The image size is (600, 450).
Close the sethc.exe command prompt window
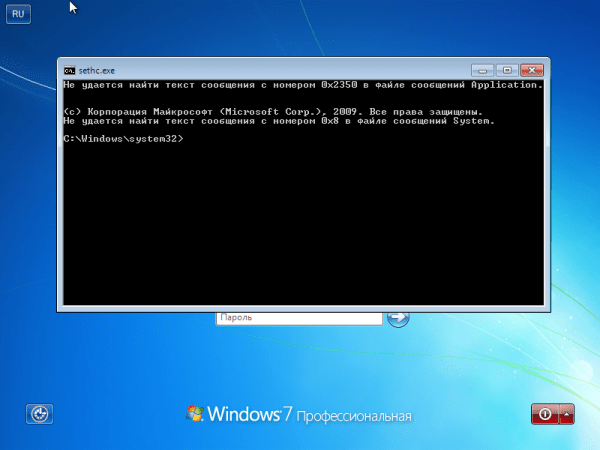point(532,70)
